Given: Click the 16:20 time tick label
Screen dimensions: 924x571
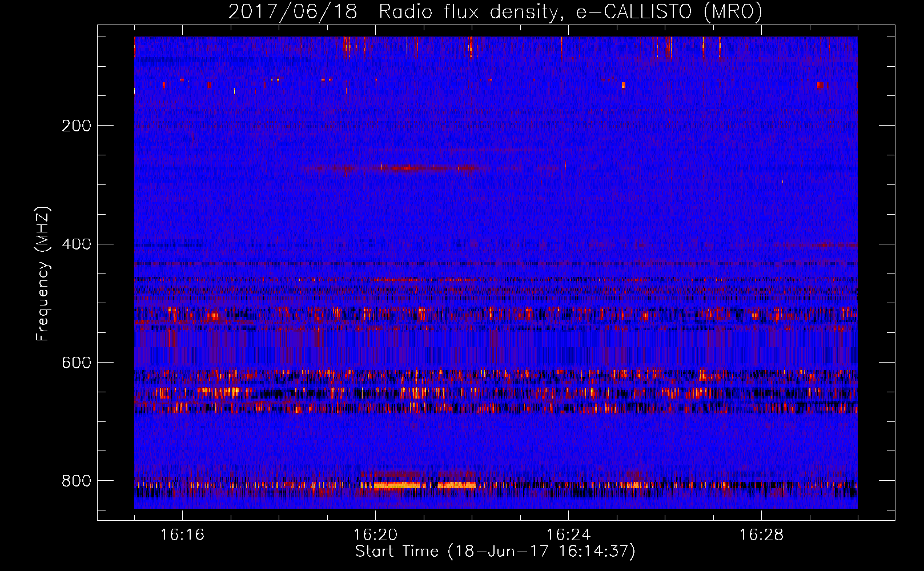Looking at the screenshot, I should (x=375, y=535).
